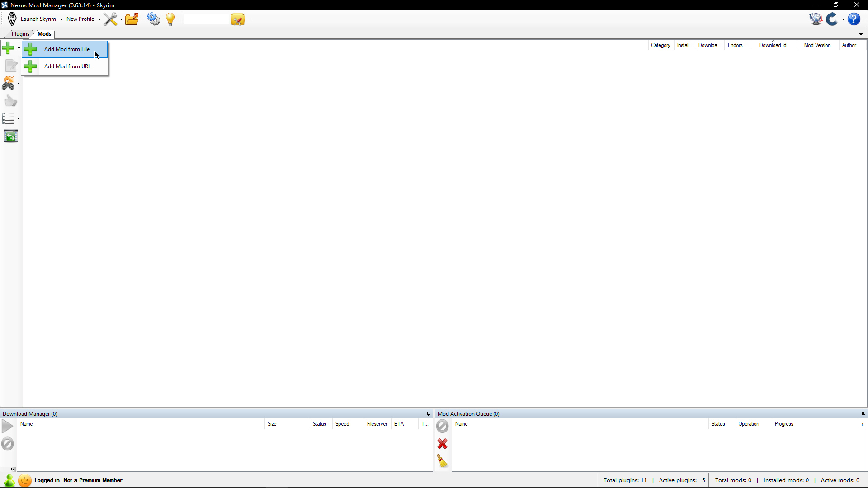Open the folder icon in the toolbar
Image resolution: width=868 pixels, height=488 pixels.
coord(132,19)
